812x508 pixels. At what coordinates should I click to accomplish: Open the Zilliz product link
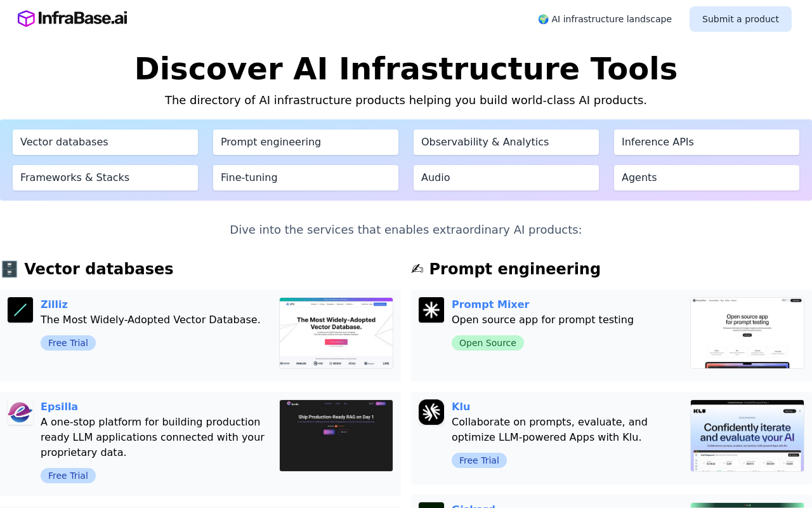click(x=54, y=305)
